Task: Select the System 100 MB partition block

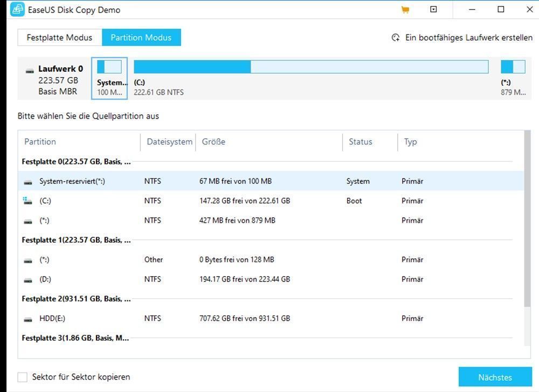Action: click(x=109, y=78)
